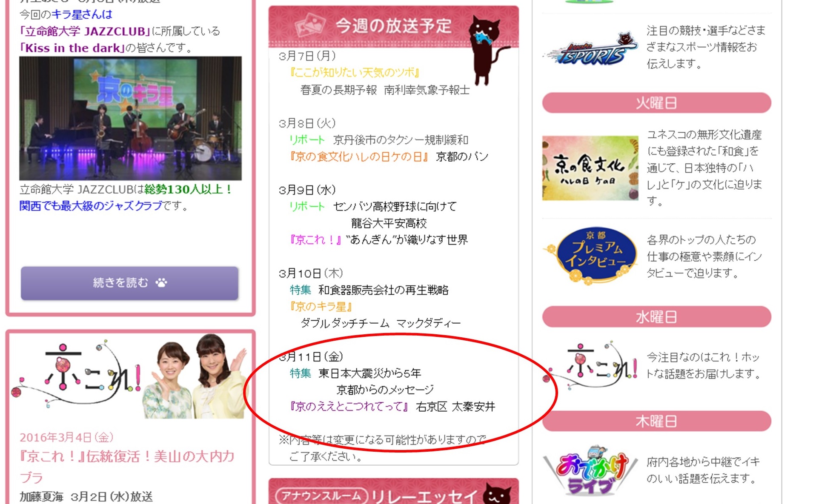Open the 京の食文化 program thumbnail
The height and width of the screenshot is (504, 816).
[590, 168]
